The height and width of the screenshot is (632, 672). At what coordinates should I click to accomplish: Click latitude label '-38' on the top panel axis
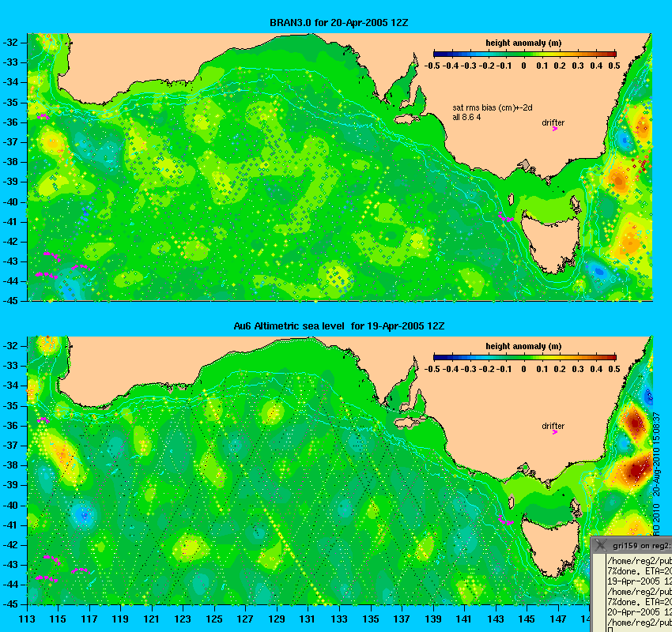[x=11, y=162]
